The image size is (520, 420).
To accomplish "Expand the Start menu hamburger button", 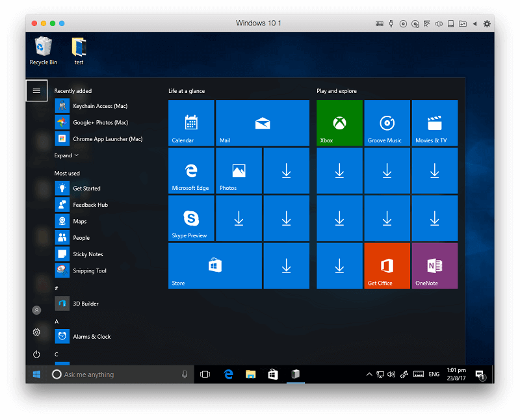I will point(36,90).
